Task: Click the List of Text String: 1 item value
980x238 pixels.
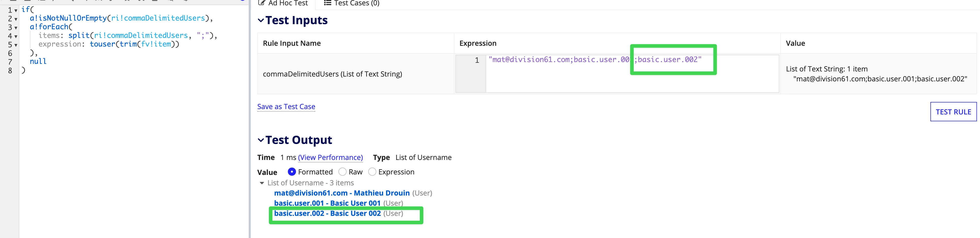Action: (x=827, y=69)
